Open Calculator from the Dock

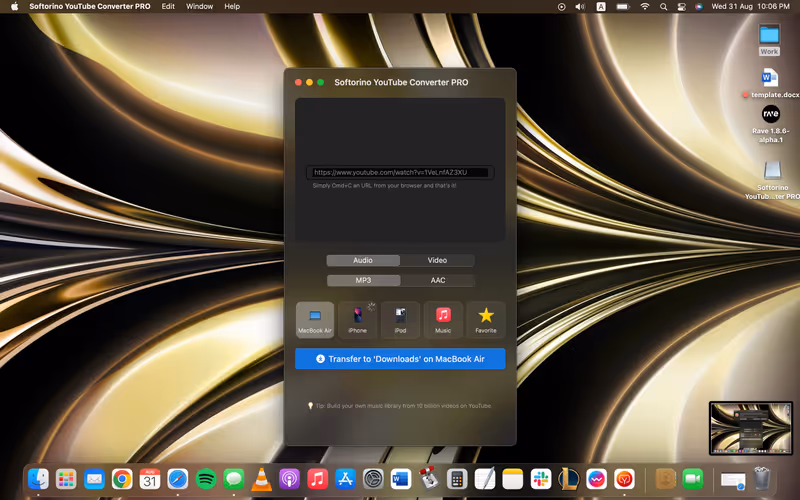457,479
